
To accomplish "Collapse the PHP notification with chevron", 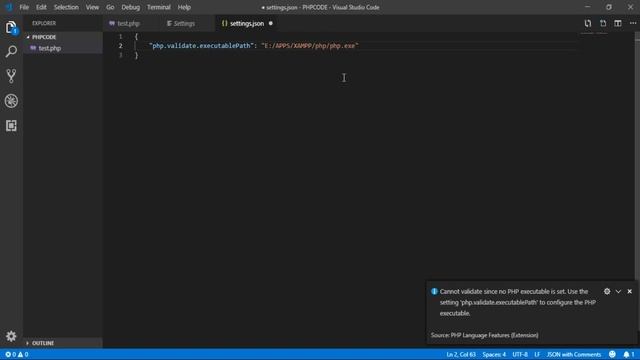I will point(618,291).
